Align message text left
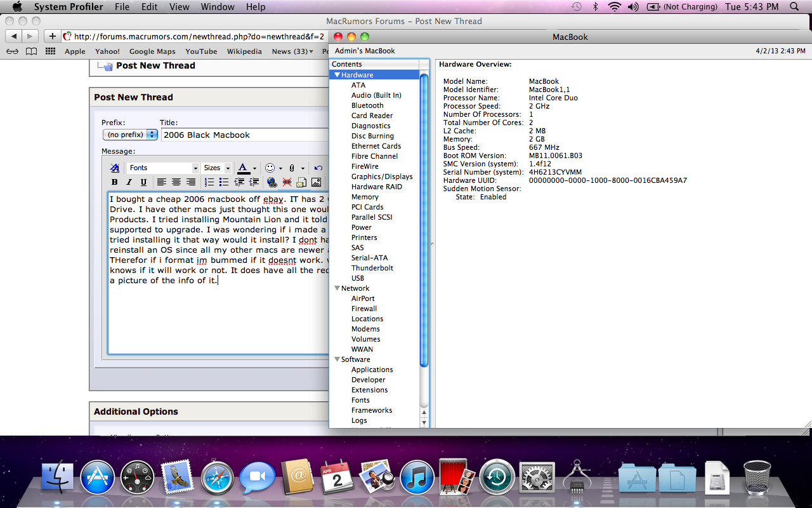The image size is (812, 508). tap(162, 182)
